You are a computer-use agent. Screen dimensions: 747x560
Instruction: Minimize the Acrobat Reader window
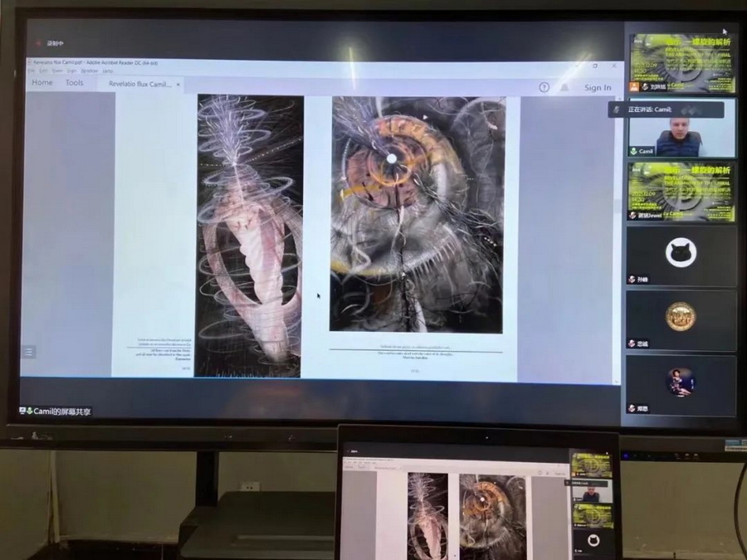(x=578, y=66)
